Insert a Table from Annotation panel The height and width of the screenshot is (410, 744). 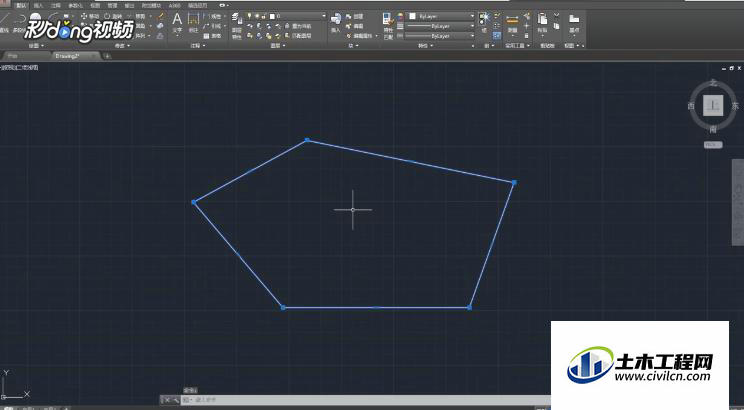click(x=212, y=36)
